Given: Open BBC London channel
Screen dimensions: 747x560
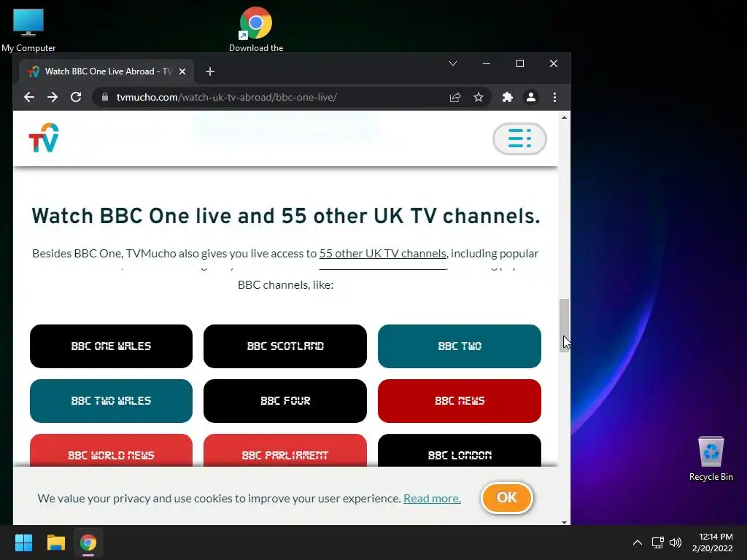Looking at the screenshot, I should (460, 451).
